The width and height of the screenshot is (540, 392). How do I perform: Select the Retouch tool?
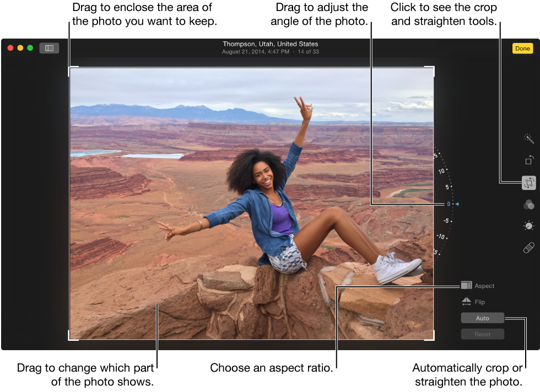(x=528, y=247)
